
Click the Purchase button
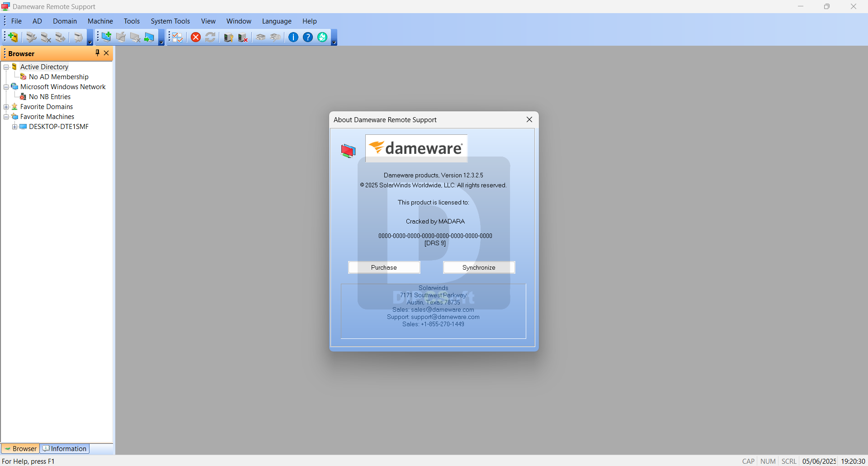384,267
